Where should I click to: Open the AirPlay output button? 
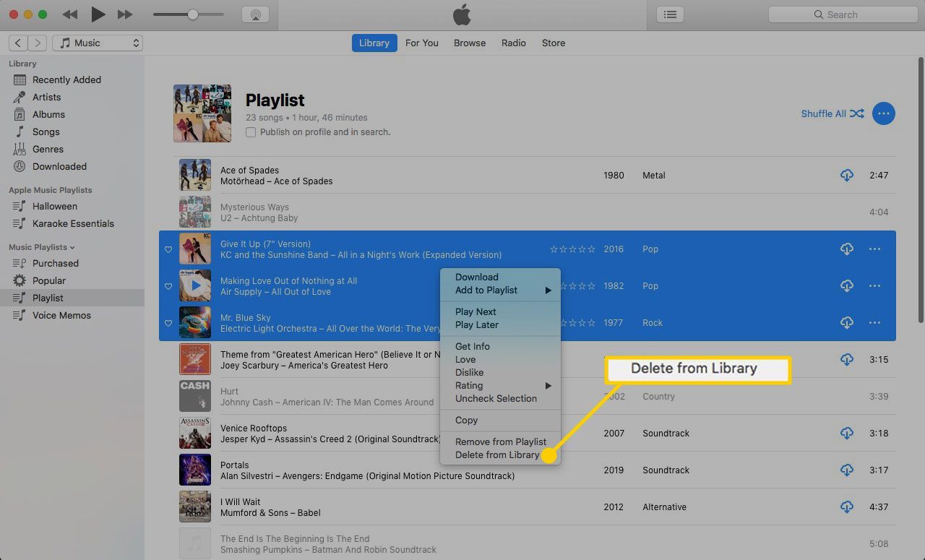[254, 14]
